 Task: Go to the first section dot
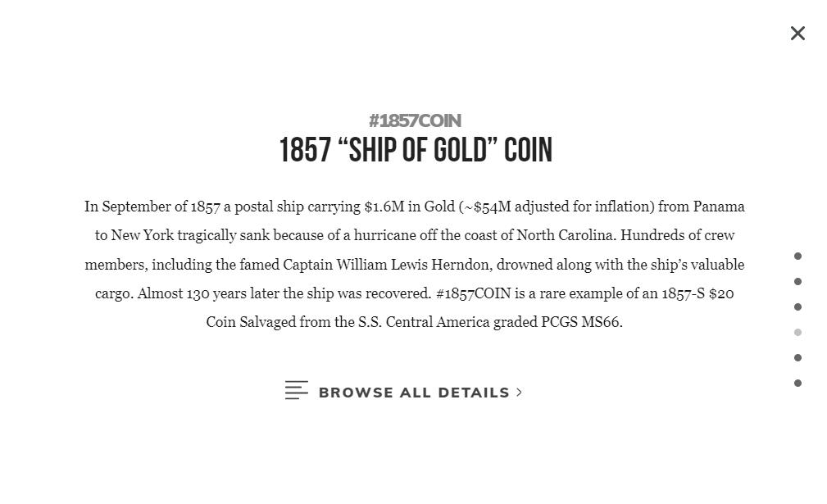click(x=797, y=257)
